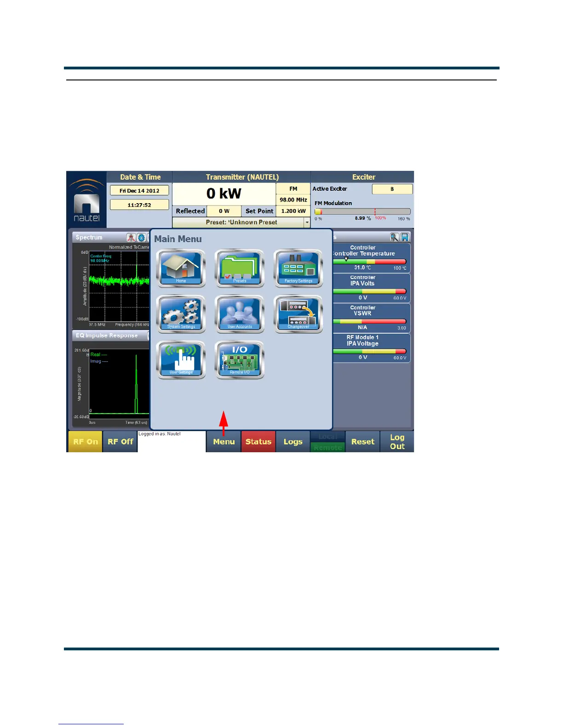Switch to Local control

coord(328,437)
